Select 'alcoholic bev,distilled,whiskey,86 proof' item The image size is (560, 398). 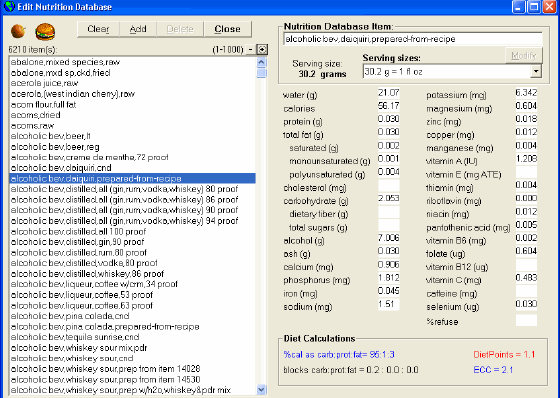[132, 274]
